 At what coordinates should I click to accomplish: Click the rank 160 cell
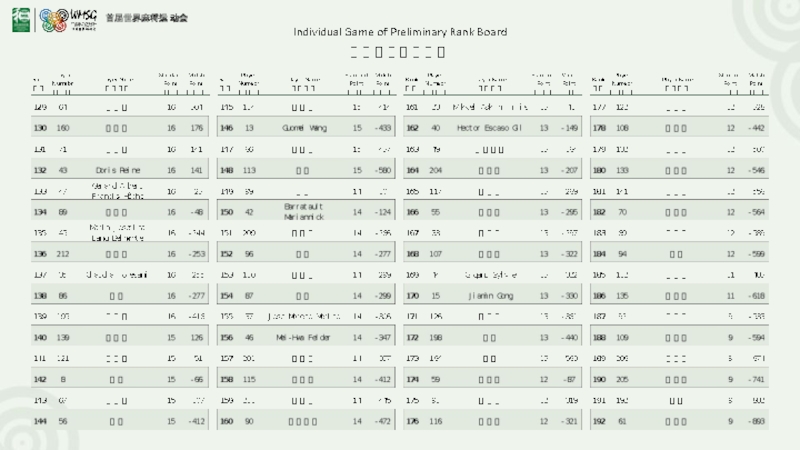[x=226, y=422]
